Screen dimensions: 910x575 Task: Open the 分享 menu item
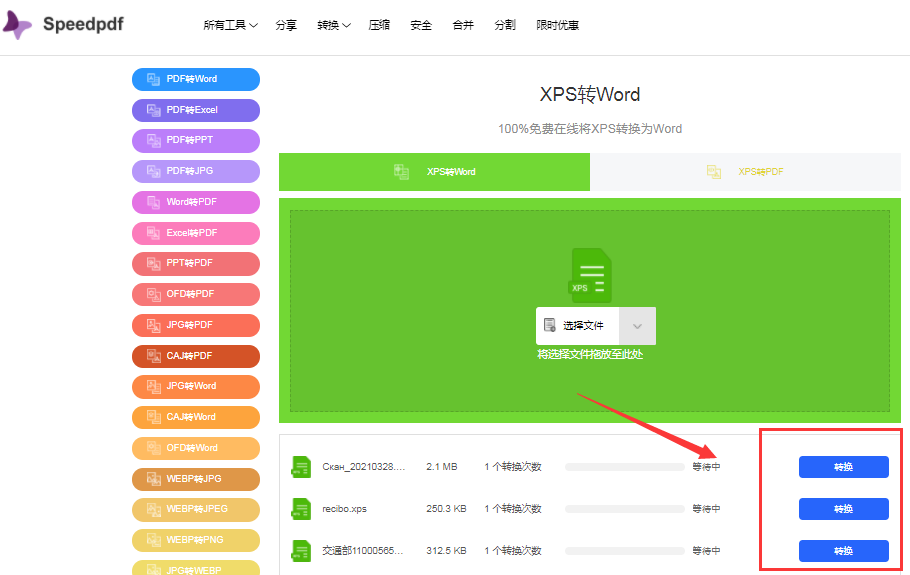point(286,25)
